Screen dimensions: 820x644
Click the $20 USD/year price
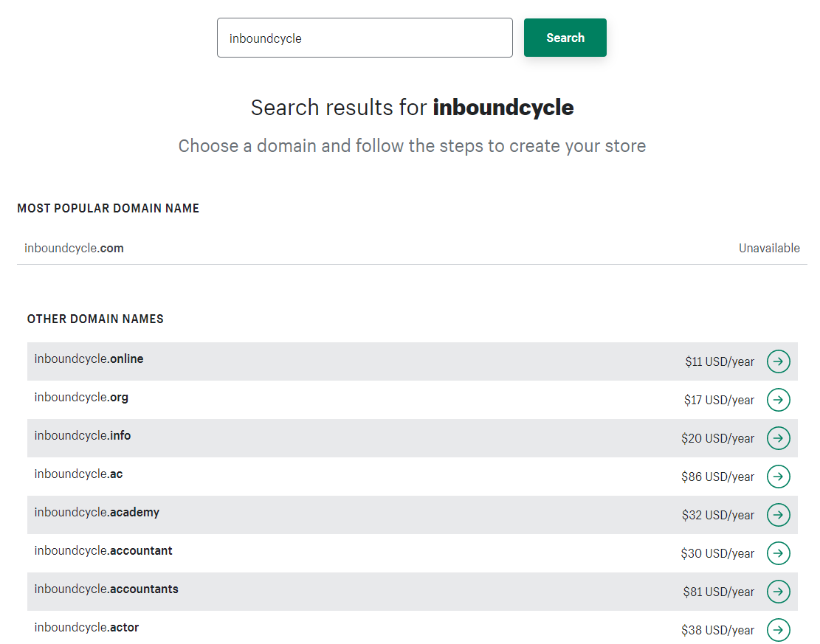click(717, 439)
